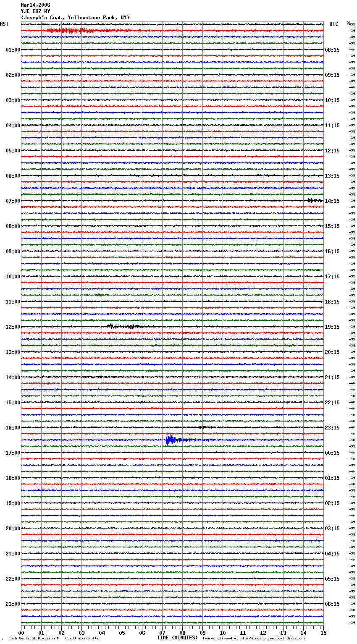
Task: Click the MST column header
Action: point(4,24)
